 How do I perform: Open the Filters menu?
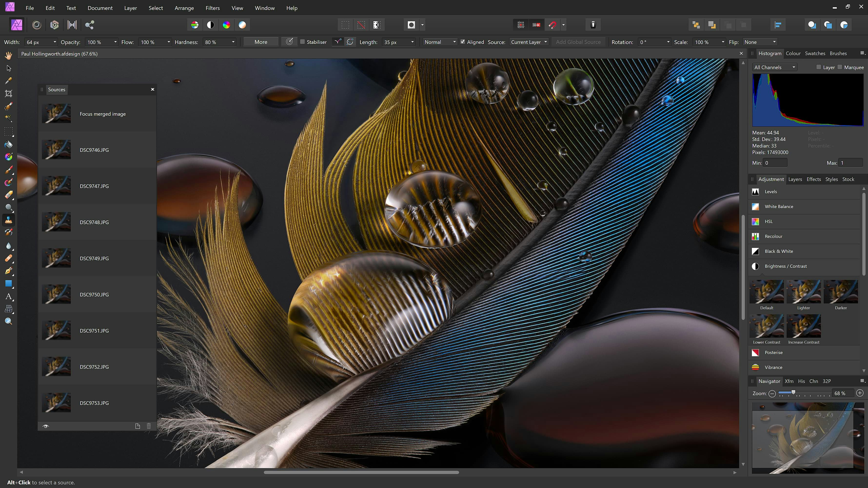pyautogui.click(x=212, y=8)
